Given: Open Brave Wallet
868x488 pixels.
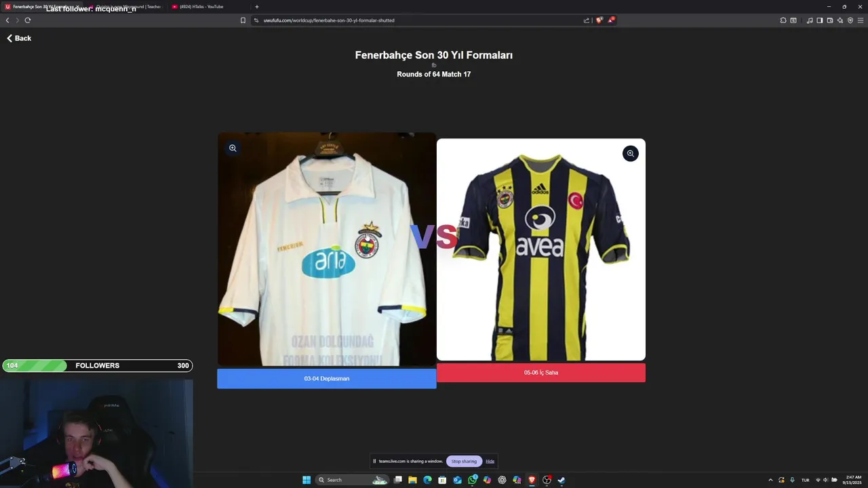Looking at the screenshot, I should tap(830, 20).
